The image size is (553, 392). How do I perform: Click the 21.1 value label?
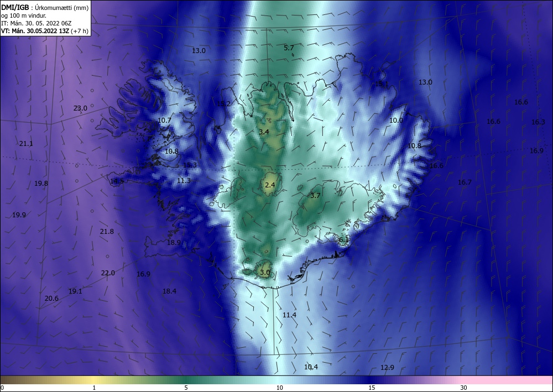tap(26, 143)
